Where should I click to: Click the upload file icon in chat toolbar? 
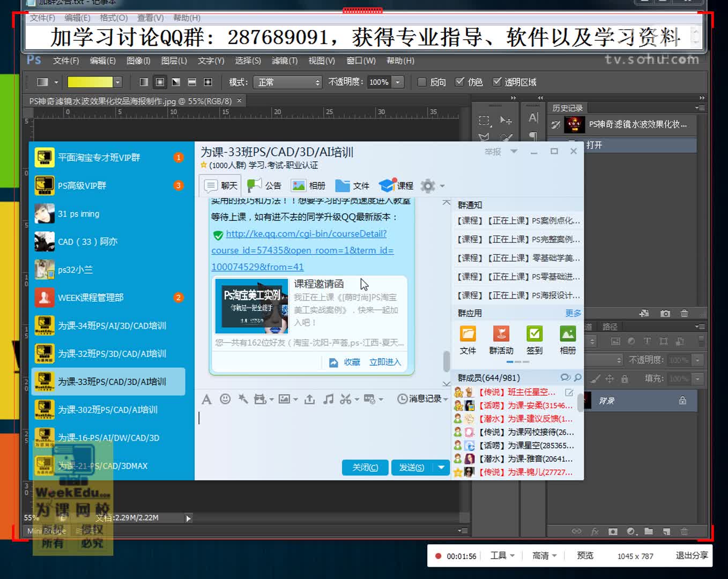coord(309,399)
